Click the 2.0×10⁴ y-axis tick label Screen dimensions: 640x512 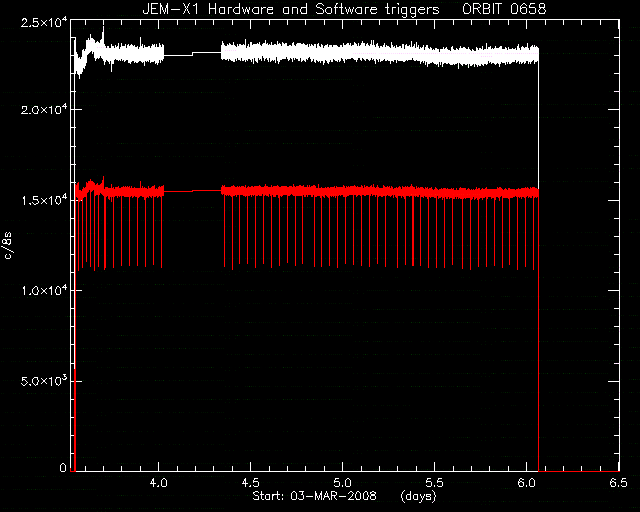pos(44,109)
